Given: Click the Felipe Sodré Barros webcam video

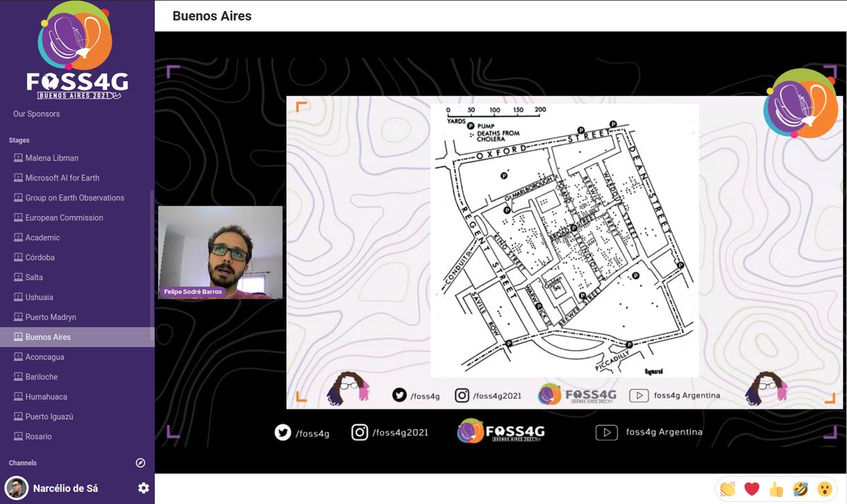Looking at the screenshot, I should pyautogui.click(x=220, y=252).
